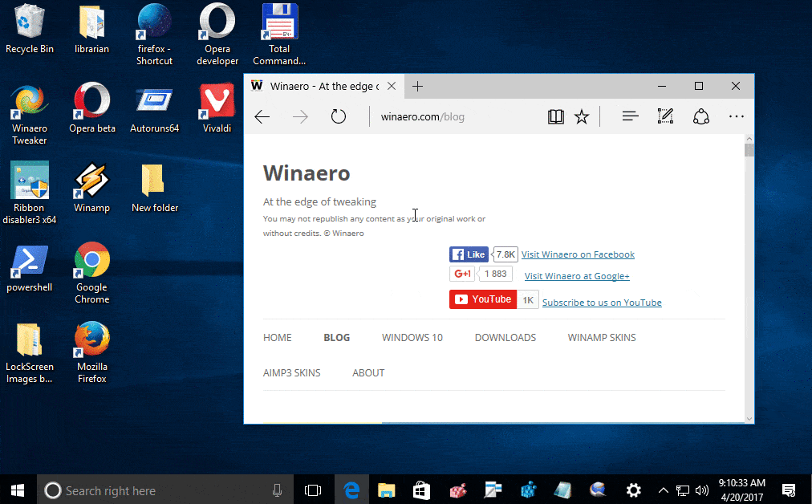Select the powershell desktop icon
Viewport: 812px width, 504px height.
[30, 266]
